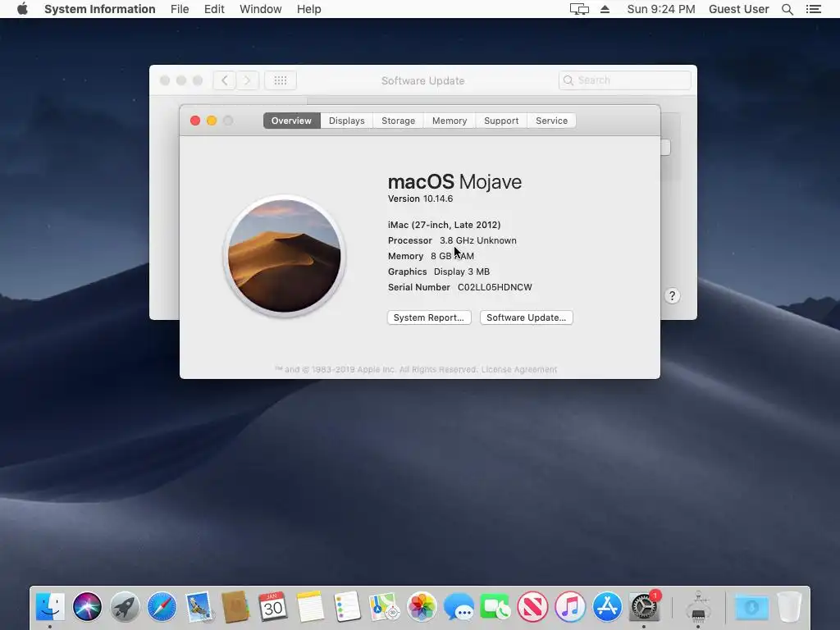Open Notification Center list icon
This screenshot has width=840, height=630.
pos(813,9)
